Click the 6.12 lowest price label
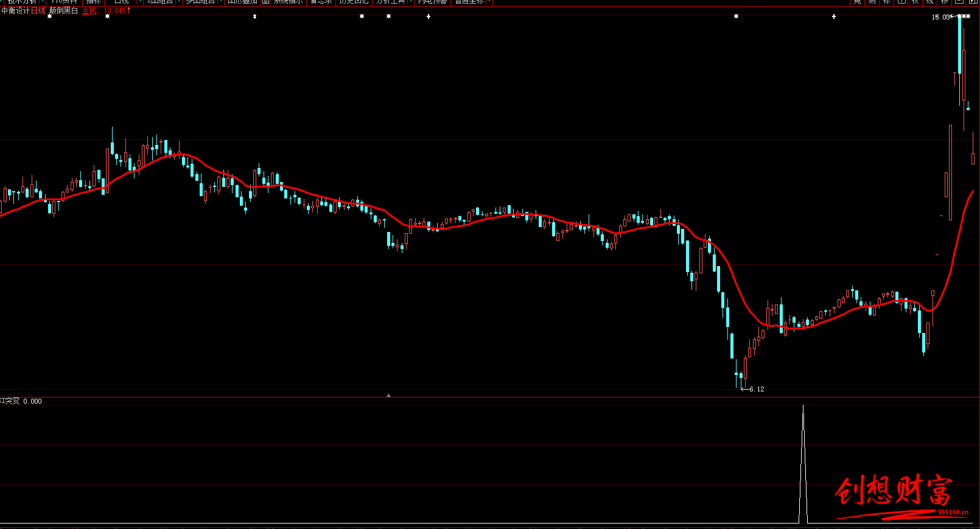This screenshot has width=980, height=529. 757,389
